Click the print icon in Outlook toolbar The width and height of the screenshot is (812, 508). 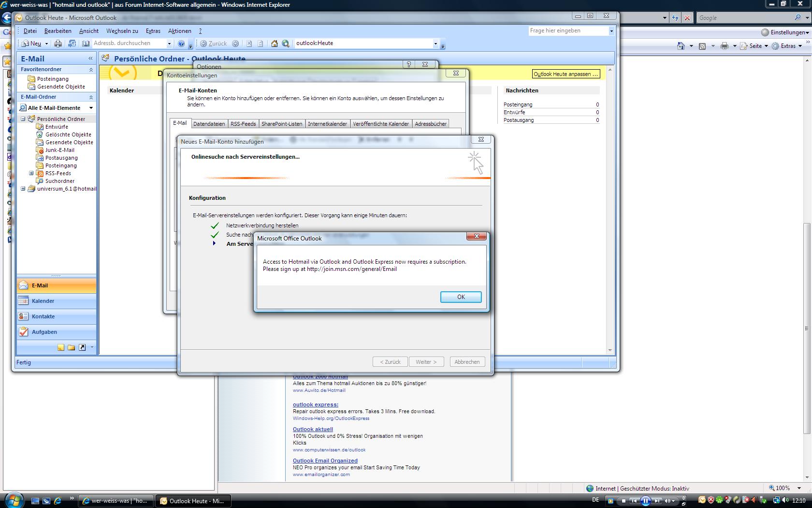[x=58, y=44]
